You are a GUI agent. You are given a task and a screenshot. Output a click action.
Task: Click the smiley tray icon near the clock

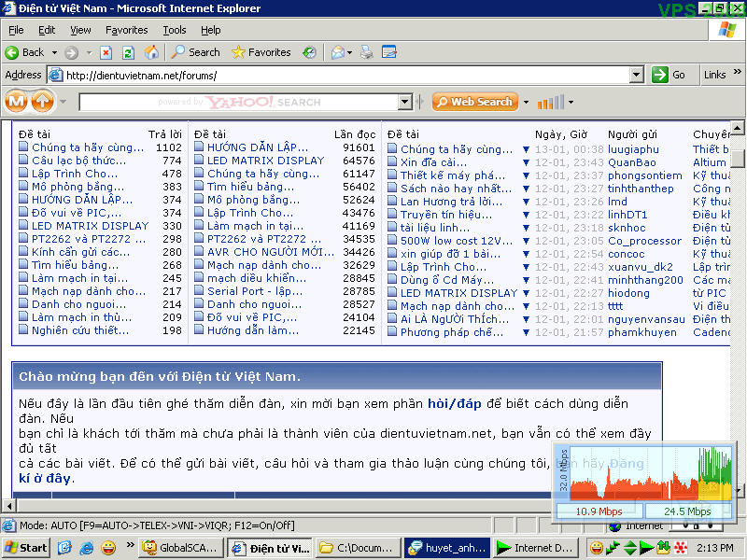coord(596,548)
